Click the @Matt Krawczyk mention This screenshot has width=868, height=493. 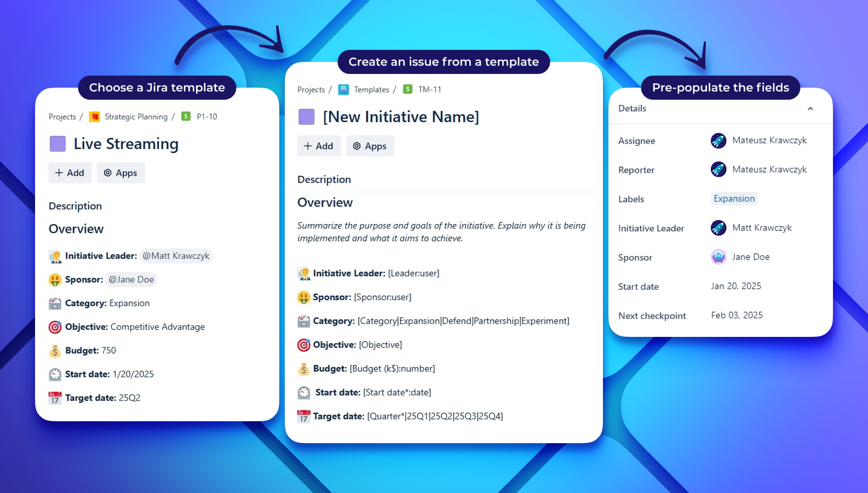(176, 256)
